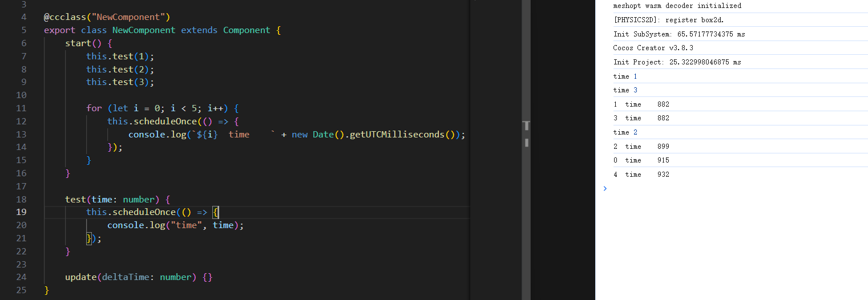The width and height of the screenshot is (868, 300).
Task: Click getUTCMilliseconds() in the code
Action: (x=402, y=134)
